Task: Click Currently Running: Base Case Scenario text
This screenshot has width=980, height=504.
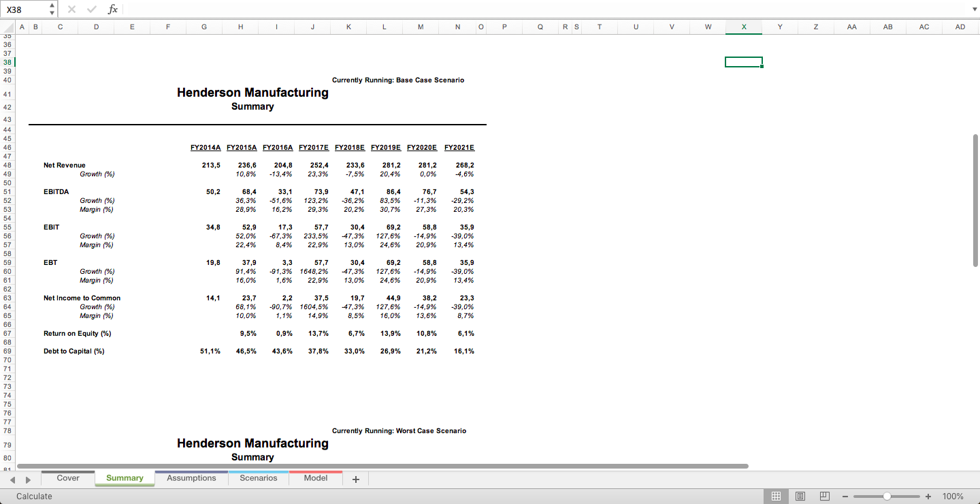Action: 398,80
